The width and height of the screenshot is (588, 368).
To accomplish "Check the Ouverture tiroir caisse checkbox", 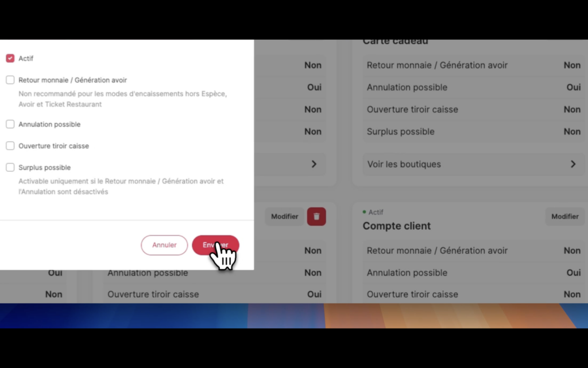I will coord(10,146).
